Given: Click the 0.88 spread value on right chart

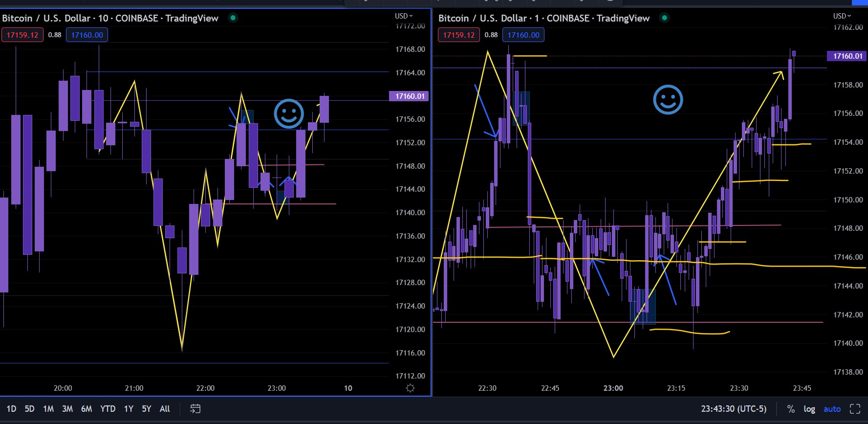Looking at the screenshot, I should point(491,35).
